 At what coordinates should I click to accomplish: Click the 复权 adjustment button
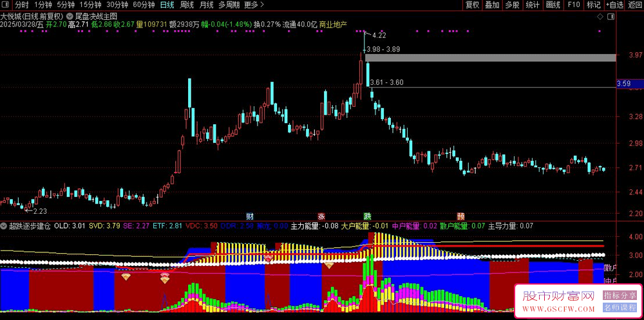point(472,5)
